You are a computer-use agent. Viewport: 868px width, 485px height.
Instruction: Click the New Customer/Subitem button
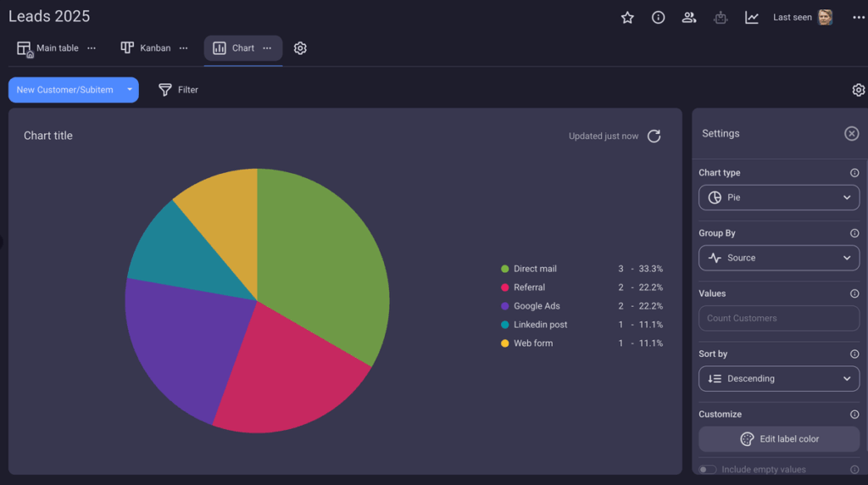coord(64,90)
